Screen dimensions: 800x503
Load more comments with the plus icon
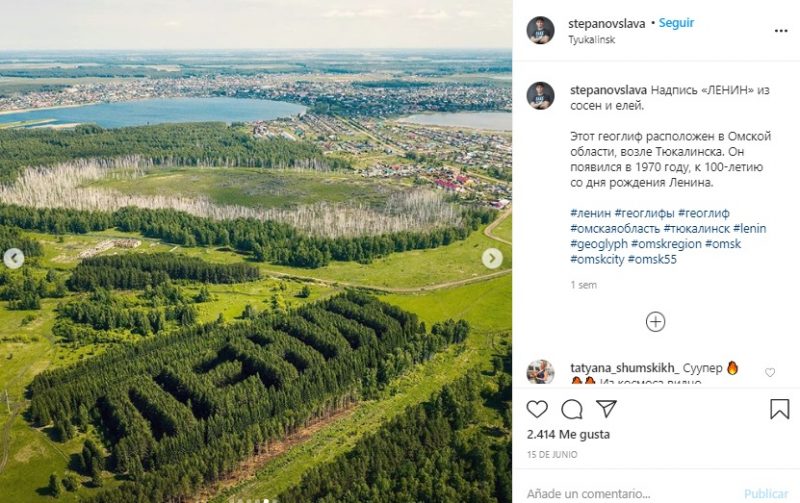[x=655, y=321]
